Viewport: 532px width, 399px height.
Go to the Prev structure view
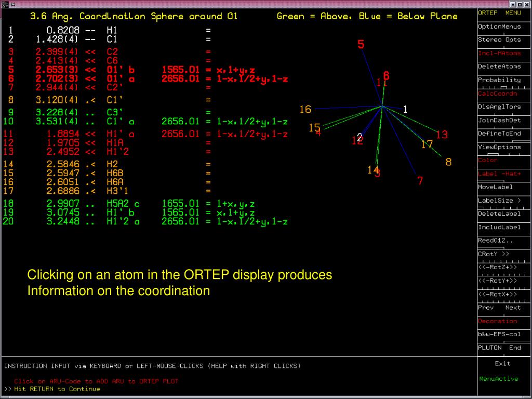[x=486, y=308]
